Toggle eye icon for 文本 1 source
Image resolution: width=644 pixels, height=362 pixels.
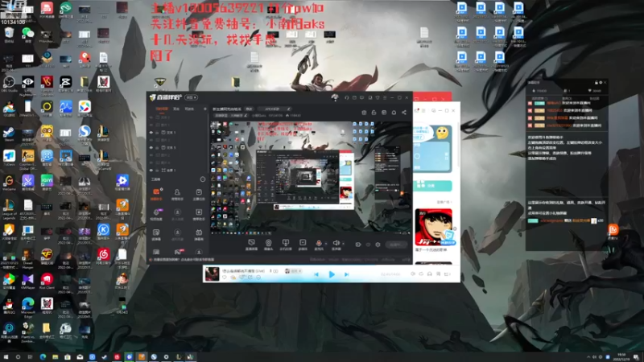tap(151, 133)
